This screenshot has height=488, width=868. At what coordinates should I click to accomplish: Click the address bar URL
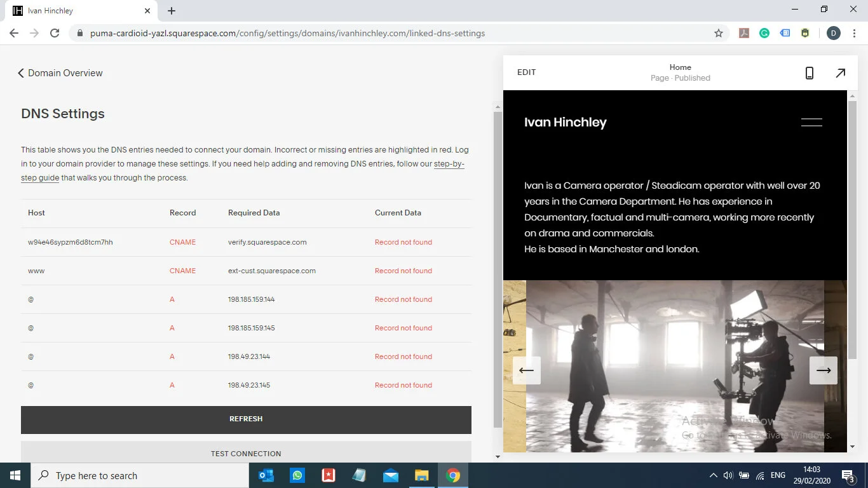[288, 33]
